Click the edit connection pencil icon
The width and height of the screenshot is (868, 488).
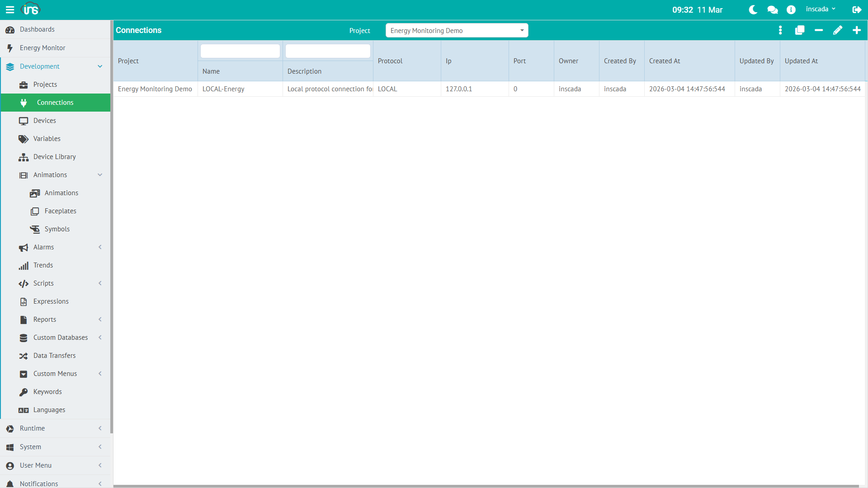pos(837,30)
